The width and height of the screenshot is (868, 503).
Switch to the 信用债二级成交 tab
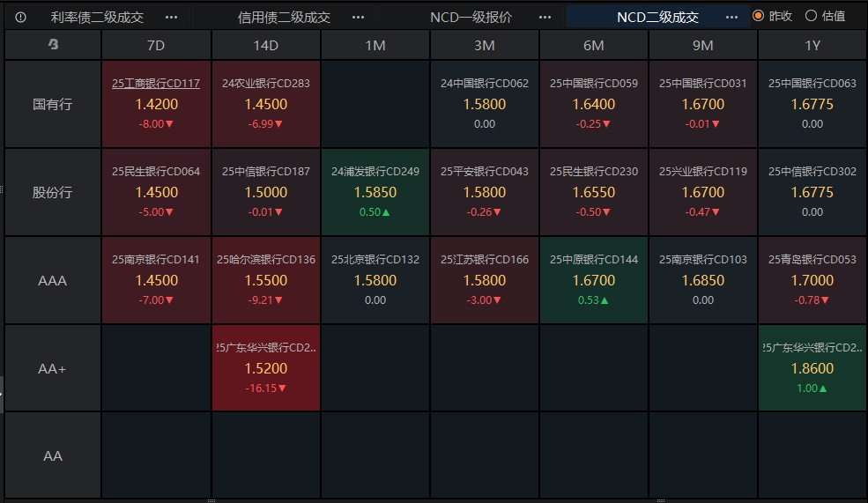tap(284, 17)
